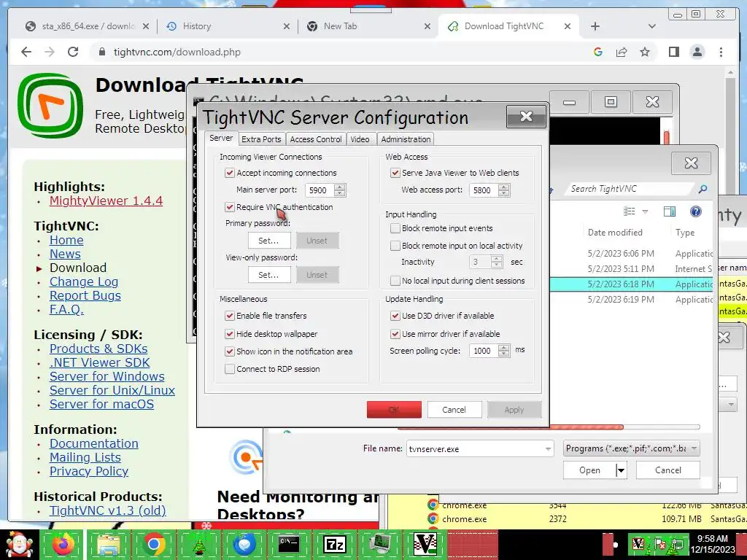
Task: Enable No local input during client sessions
Action: pyautogui.click(x=395, y=281)
